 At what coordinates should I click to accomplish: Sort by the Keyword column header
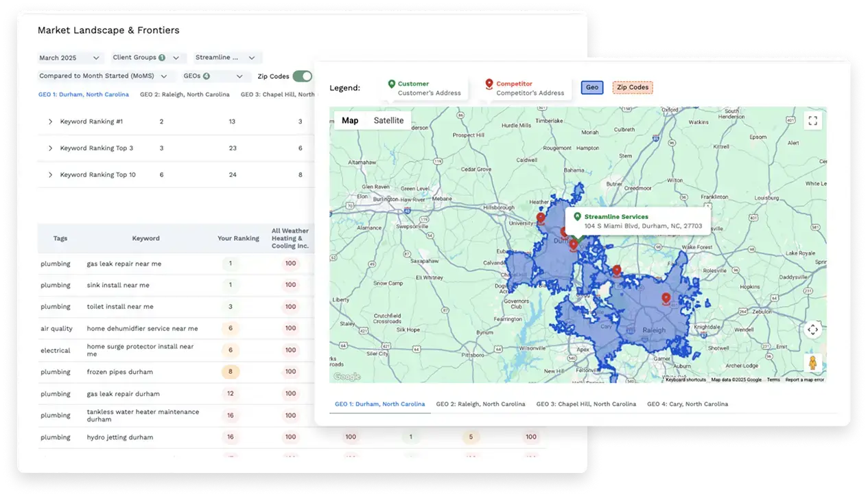click(x=146, y=239)
